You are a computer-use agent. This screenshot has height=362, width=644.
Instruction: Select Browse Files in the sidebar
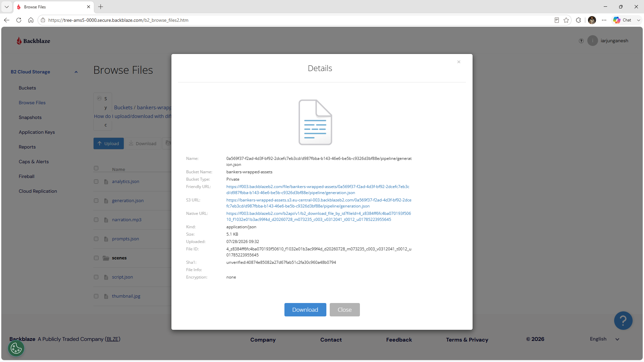(x=32, y=103)
